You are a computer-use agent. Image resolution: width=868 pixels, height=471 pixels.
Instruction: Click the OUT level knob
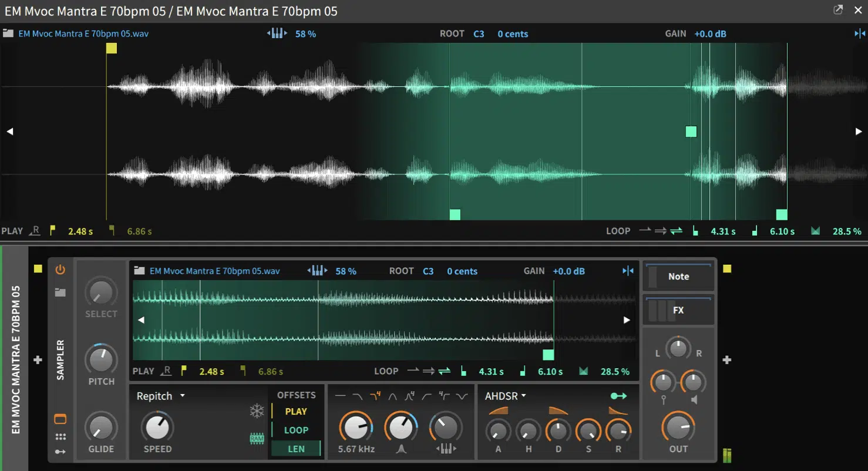(x=678, y=428)
